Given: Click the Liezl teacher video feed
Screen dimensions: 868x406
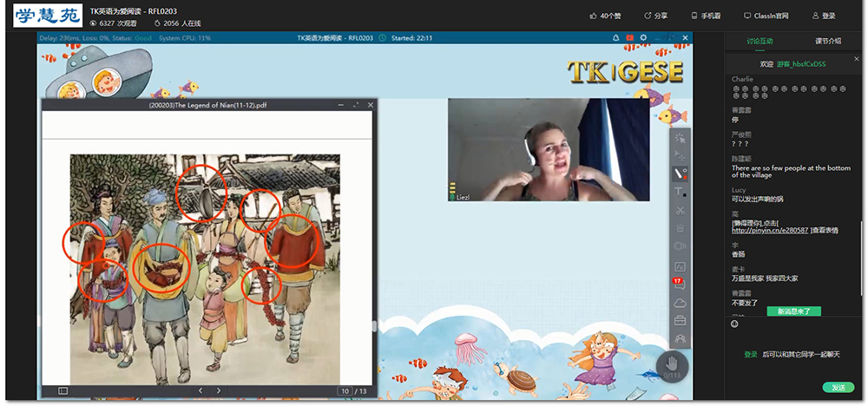Looking at the screenshot, I should click(x=549, y=150).
